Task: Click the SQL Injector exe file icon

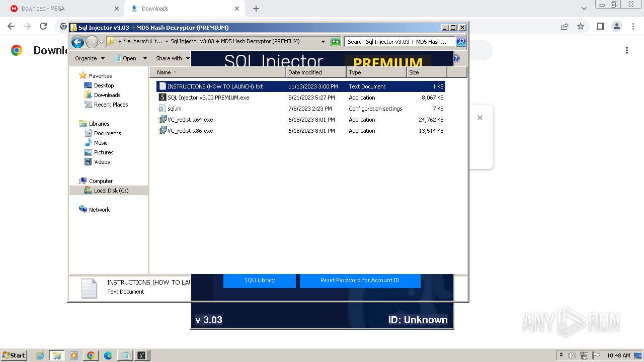Action: point(163,98)
